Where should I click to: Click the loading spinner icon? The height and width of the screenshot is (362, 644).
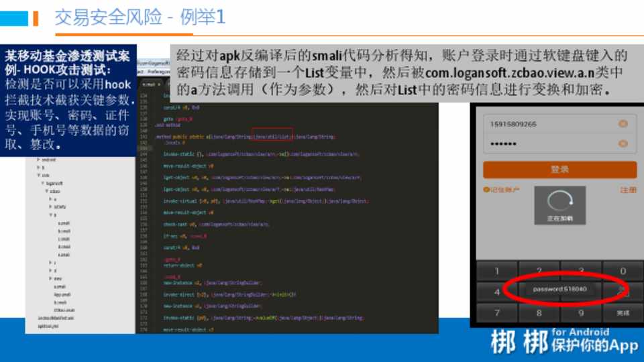(x=559, y=202)
